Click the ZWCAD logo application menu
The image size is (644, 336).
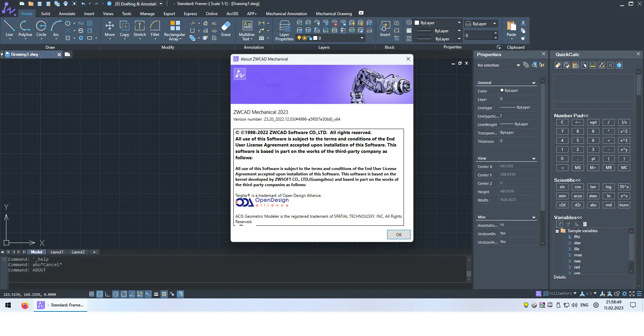click(x=8, y=9)
